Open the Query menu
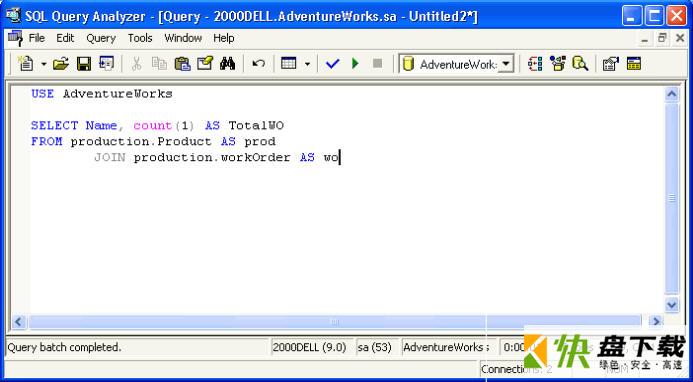This screenshot has height=382, width=693. coord(101,38)
